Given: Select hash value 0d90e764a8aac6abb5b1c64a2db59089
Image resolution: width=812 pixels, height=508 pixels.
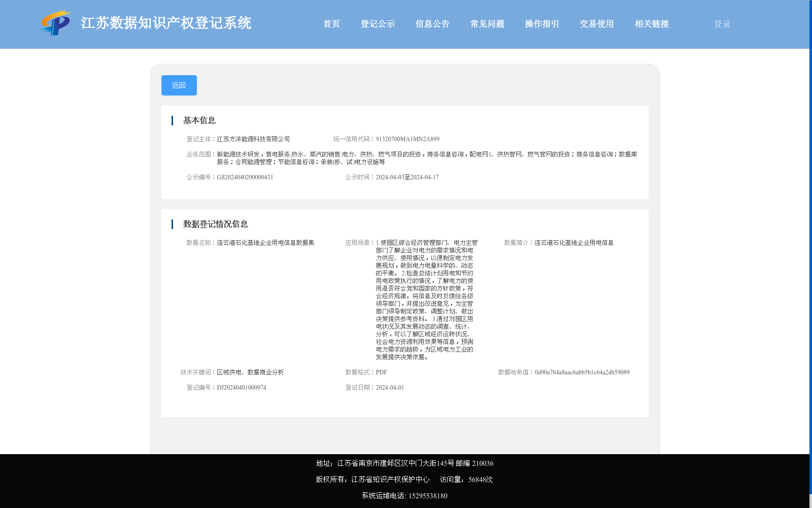Looking at the screenshot, I should [582, 372].
